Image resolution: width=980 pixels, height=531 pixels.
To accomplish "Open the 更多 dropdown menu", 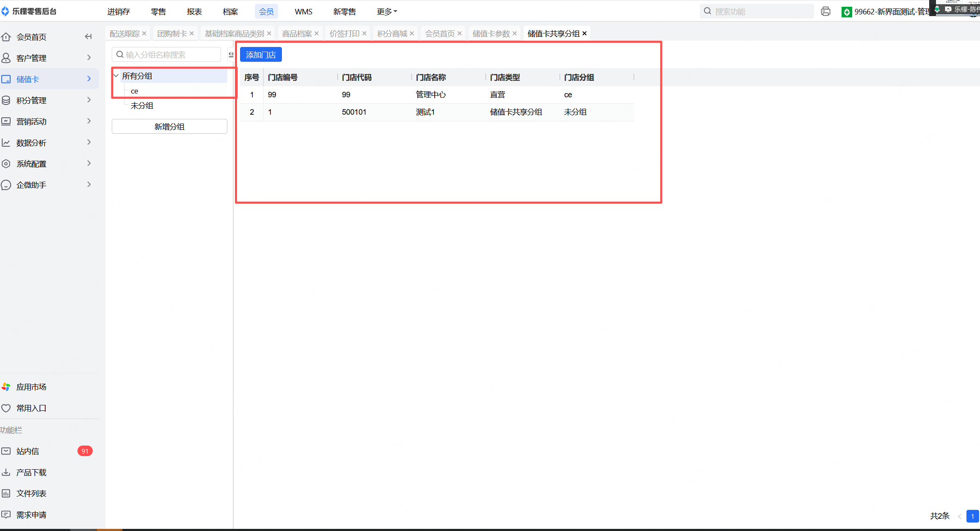I will pos(386,11).
